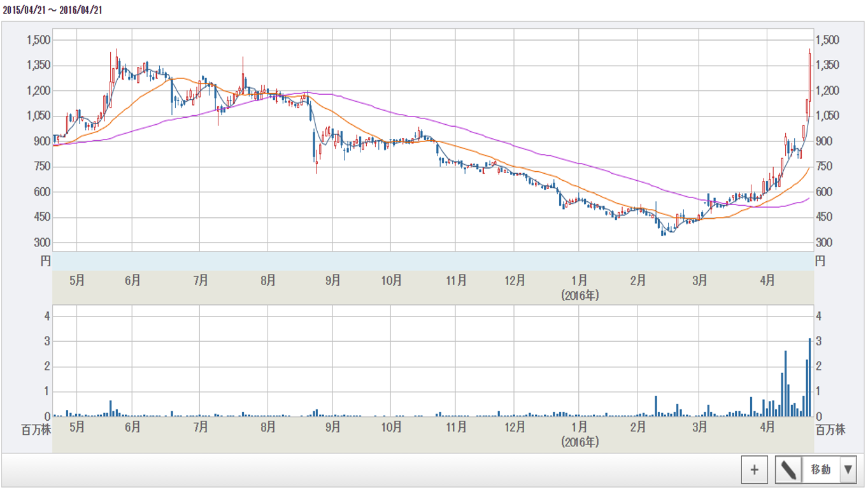Select the pencil drawing tool
Screen dimensions: 868x489
(788, 470)
